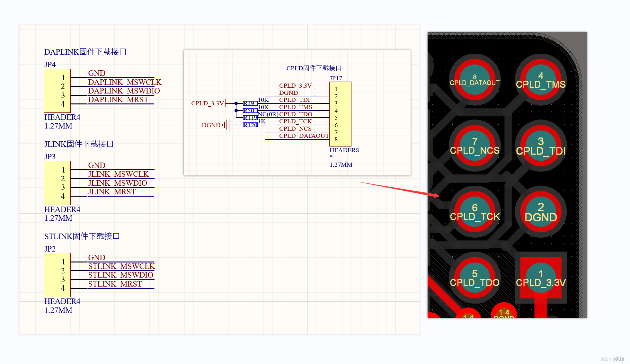Click the NC(0R) value of R119
Screen dimensions: 630x364
(268, 114)
